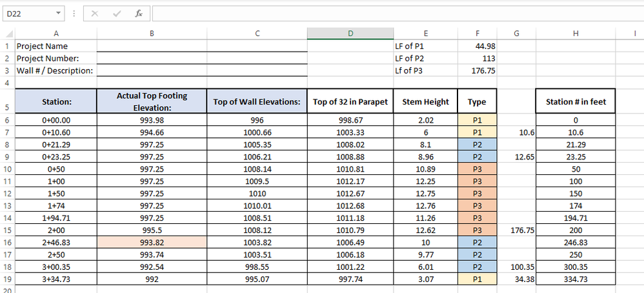644x293 pixels.
Task: Click the Insert Function fx icon
Action: click(x=139, y=14)
